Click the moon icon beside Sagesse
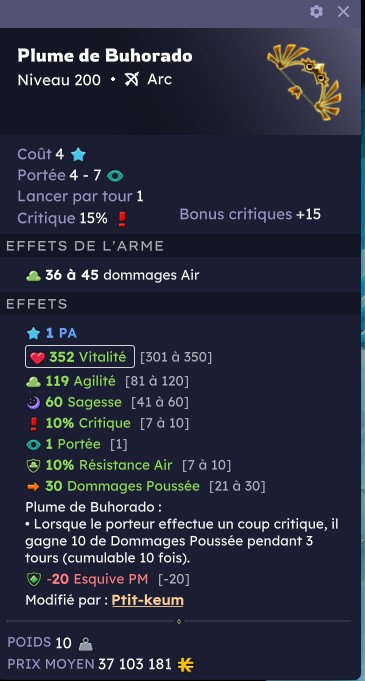 pyautogui.click(x=33, y=403)
